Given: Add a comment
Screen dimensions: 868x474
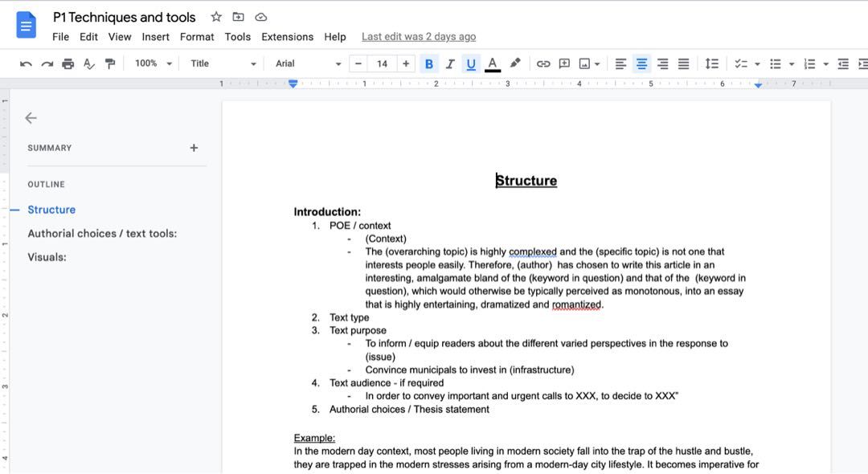Looking at the screenshot, I should (x=564, y=63).
